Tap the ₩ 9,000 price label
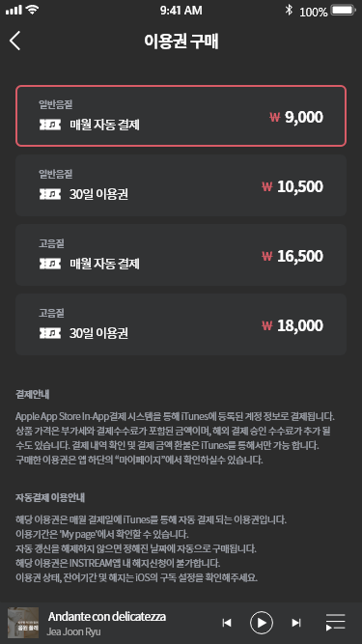 296,117
